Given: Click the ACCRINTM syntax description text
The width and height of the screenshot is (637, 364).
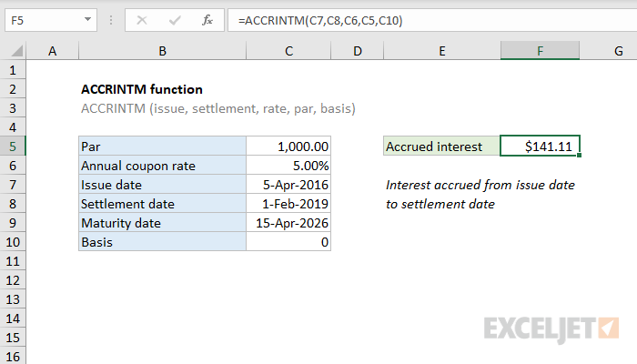Looking at the screenshot, I should [218, 109].
